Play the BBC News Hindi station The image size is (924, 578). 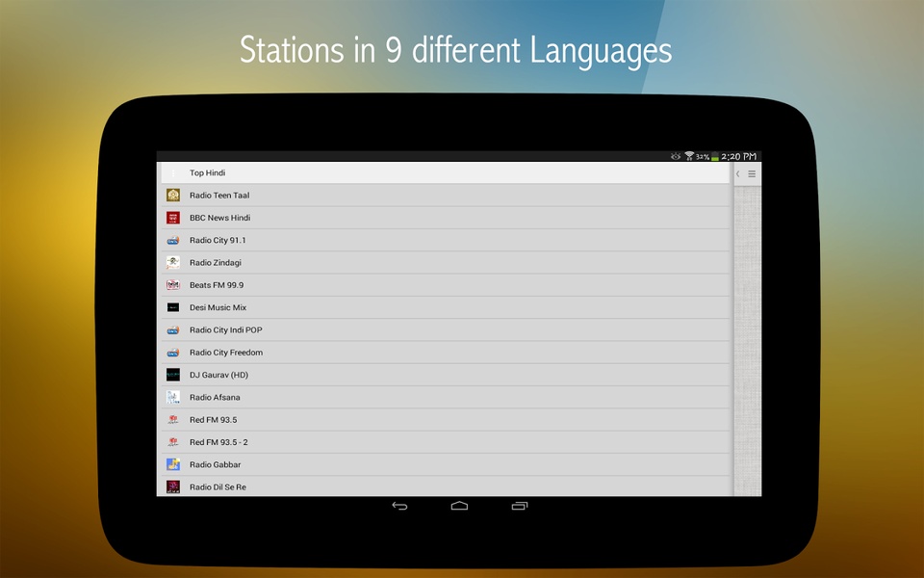coord(446,218)
